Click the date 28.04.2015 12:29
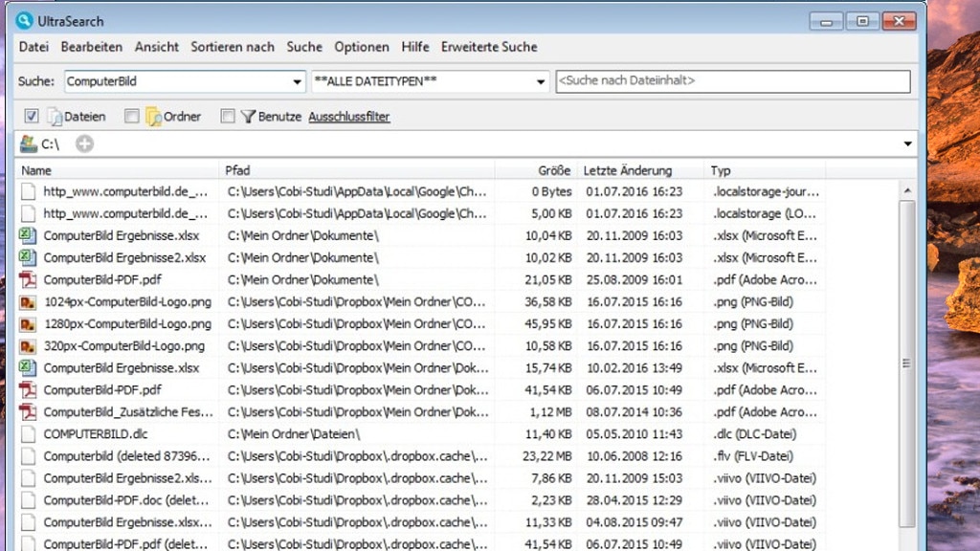 (635, 499)
